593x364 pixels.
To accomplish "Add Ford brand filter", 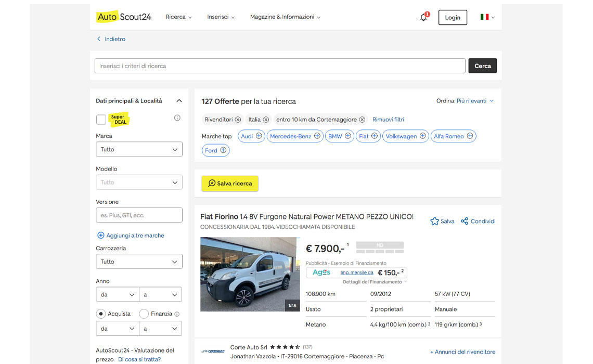I will point(215,150).
